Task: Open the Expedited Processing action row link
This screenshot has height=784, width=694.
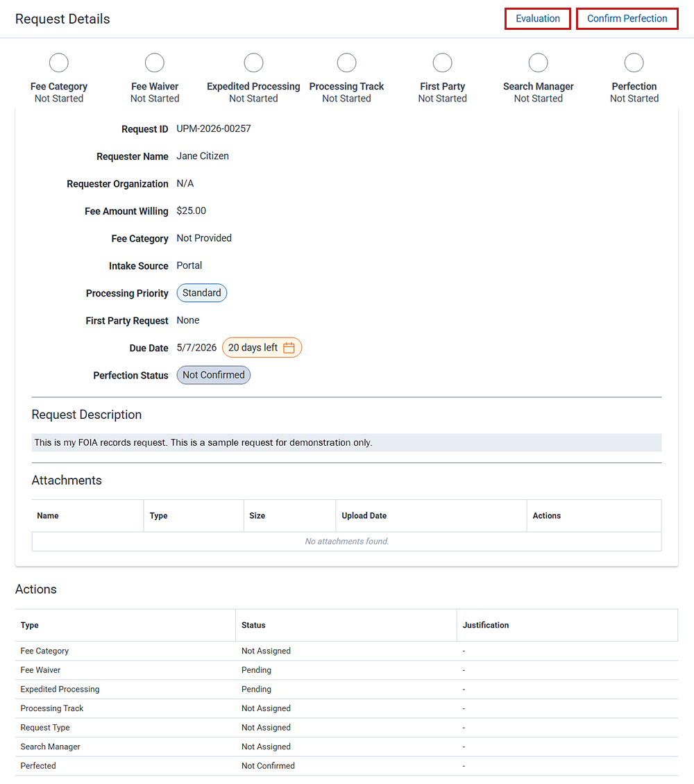Action: point(60,689)
